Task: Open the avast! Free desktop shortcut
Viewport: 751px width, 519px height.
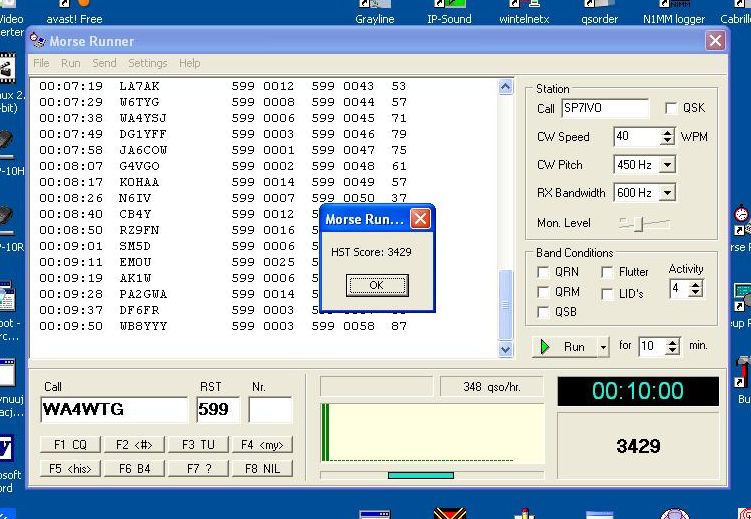Action: [x=74, y=12]
